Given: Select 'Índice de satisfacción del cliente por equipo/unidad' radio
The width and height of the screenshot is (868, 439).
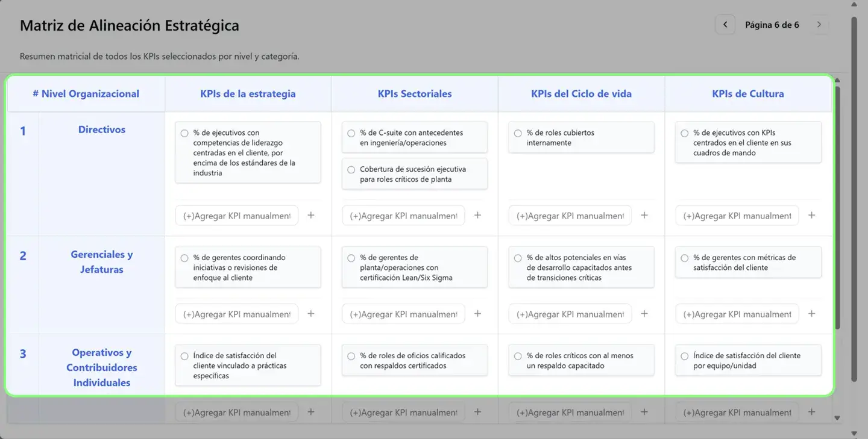Looking at the screenshot, I should point(685,356).
